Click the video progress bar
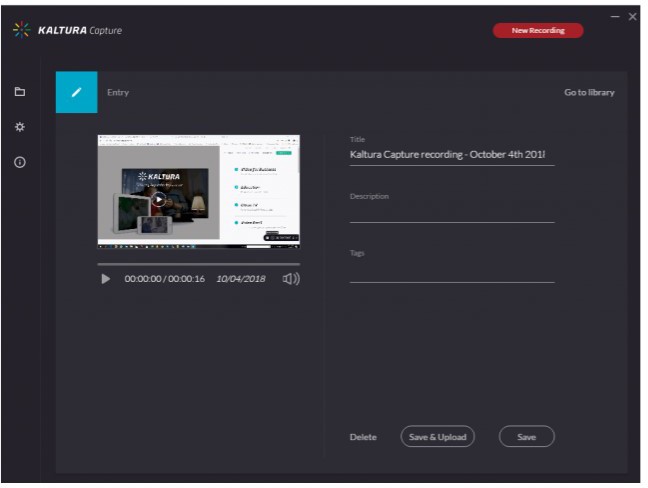The width and height of the screenshot is (648, 488). [198, 264]
